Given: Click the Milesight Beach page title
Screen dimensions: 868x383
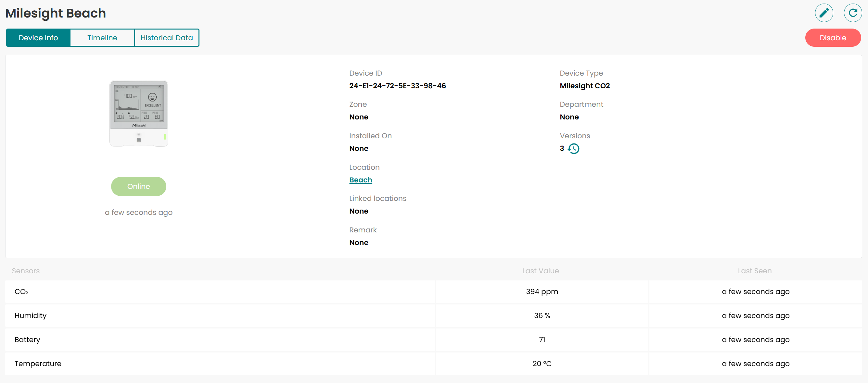Looking at the screenshot, I should 56,13.
